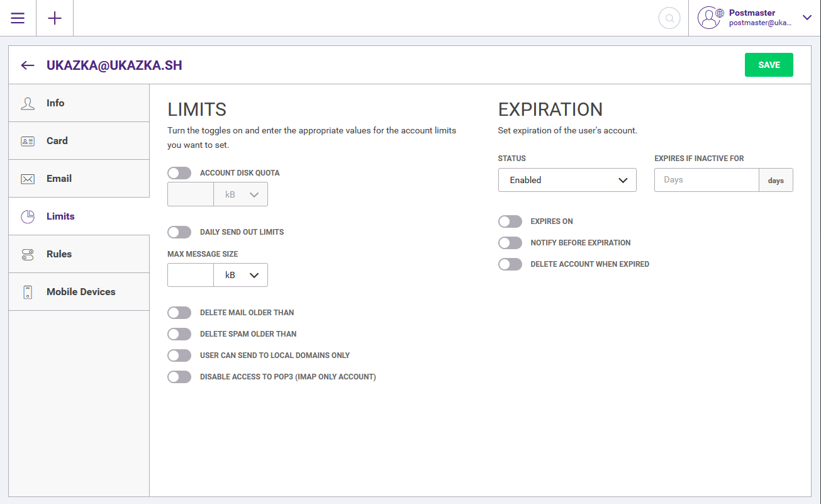Viewport: 821px width, 504px height.
Task: Click the Mobile Devices phone icon
Action: pos(28,292)
